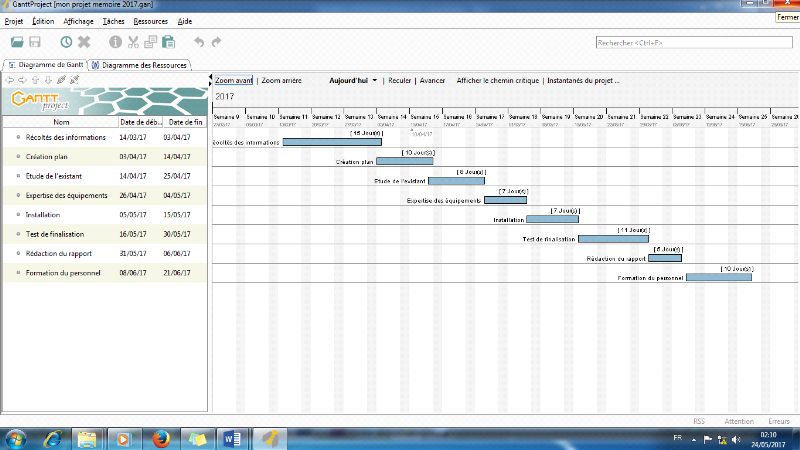Click the Undo arrow icon

tap(199, 42)
